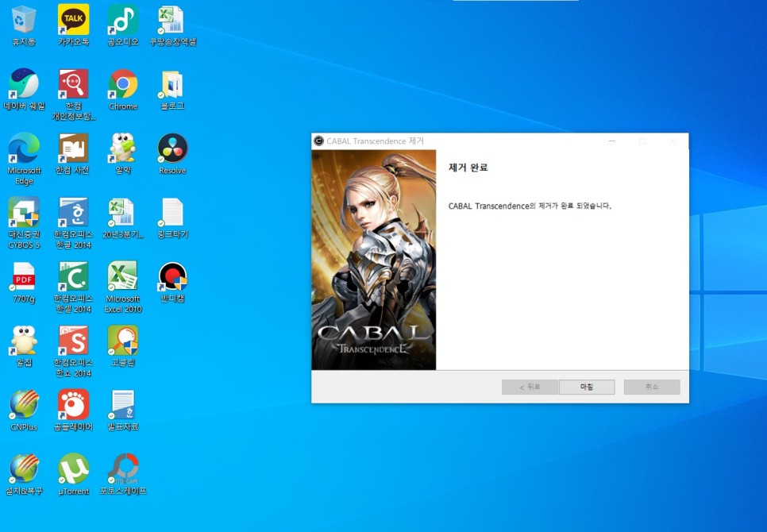767x532 pixels.
Task: Open 포토스케이프 photo editor icon
Action: tap(123, 474)
